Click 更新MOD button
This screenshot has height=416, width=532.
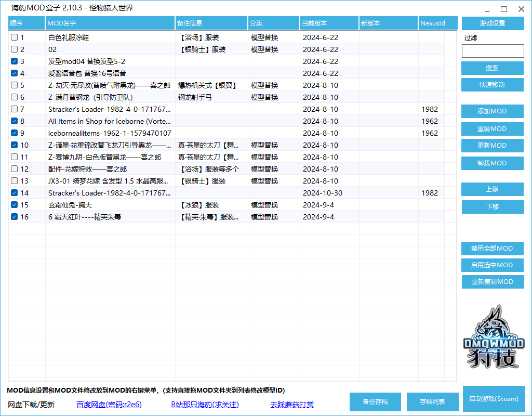point(493,146)
